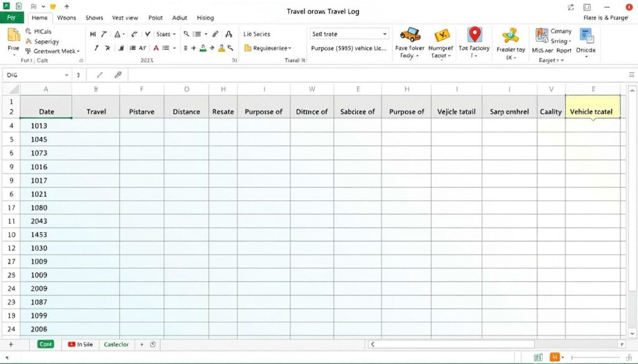Click the yellow folder icon in quick access

[53, 6]
